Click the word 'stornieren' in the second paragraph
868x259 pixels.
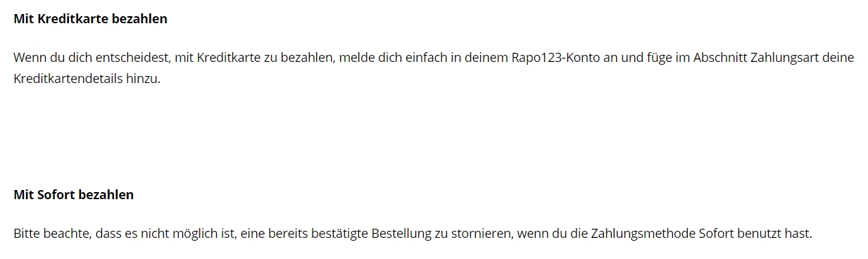[480, 234]
